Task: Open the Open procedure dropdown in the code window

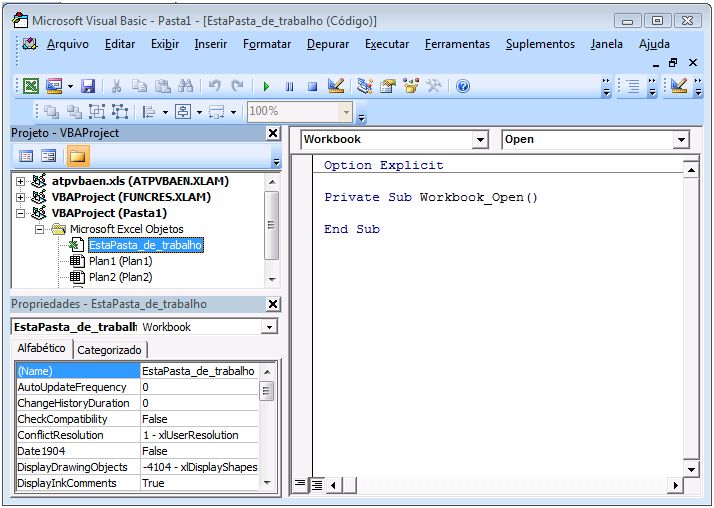Action: 681,140
